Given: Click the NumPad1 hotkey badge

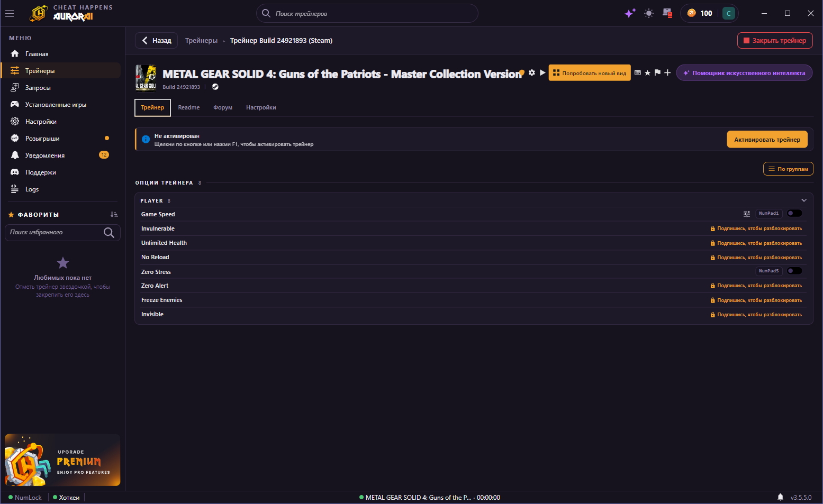Looking at the screenshot, I should tap(769, 213).
